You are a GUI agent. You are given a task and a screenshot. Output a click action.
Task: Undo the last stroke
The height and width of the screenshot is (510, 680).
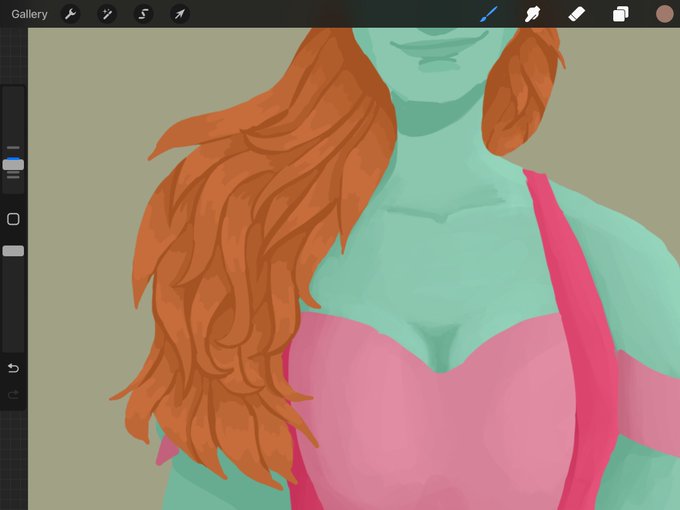13,368
